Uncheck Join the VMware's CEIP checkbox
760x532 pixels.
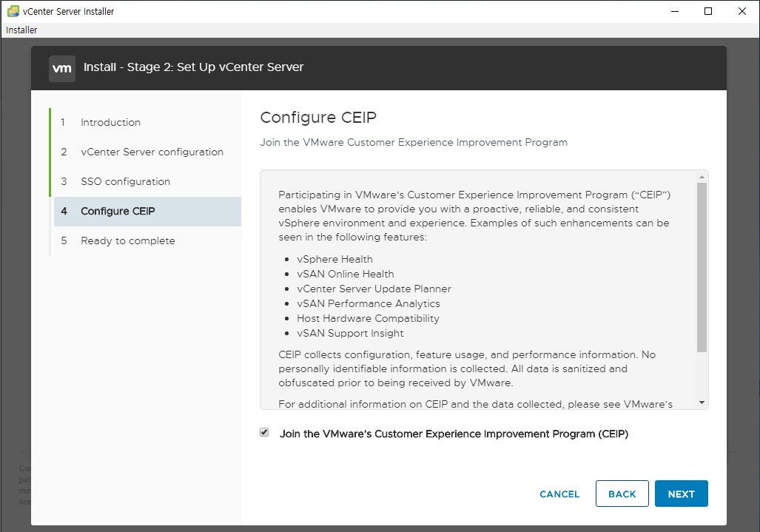(x=264, y=432)
